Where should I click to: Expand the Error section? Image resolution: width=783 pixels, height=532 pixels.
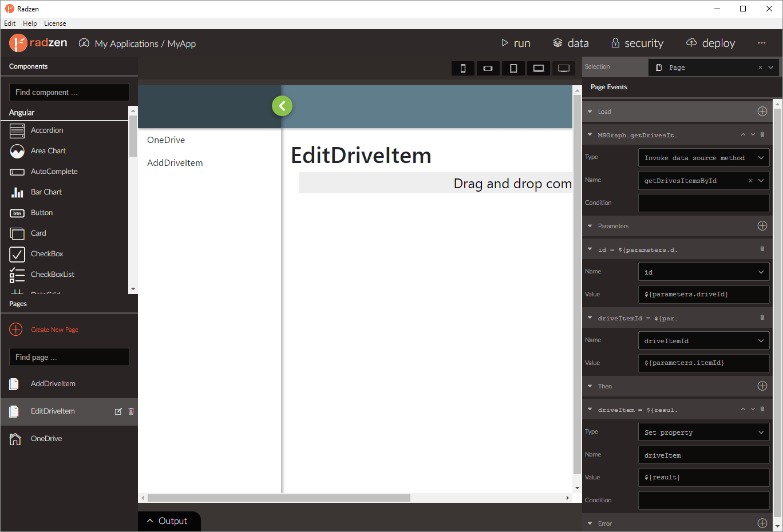[590, 523]
